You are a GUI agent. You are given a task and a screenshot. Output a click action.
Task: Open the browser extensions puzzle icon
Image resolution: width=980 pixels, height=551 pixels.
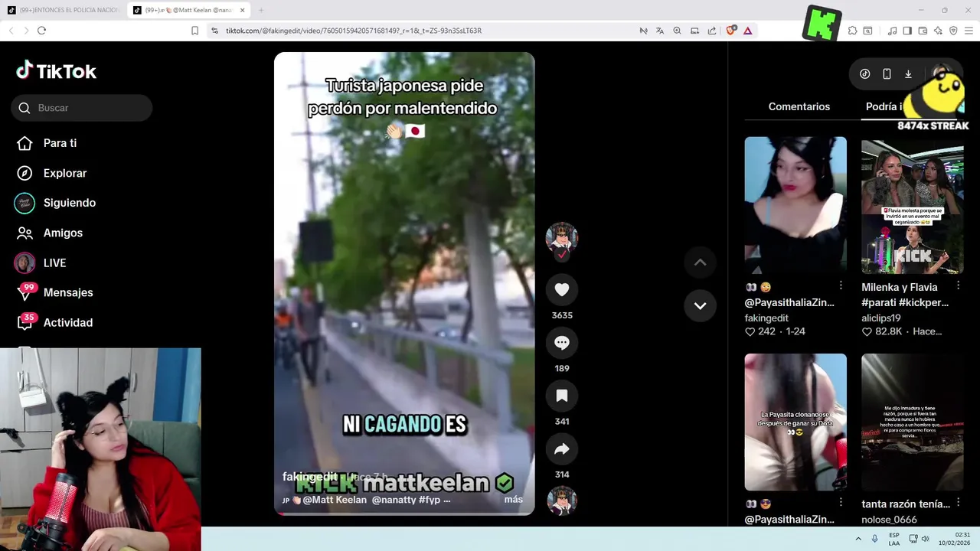tap(852, 31)
